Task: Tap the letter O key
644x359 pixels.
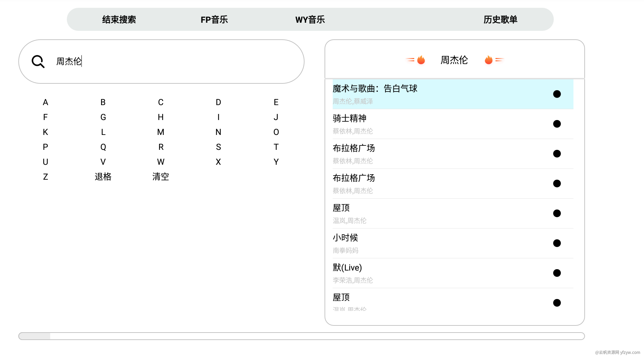Action: (276, 132)
